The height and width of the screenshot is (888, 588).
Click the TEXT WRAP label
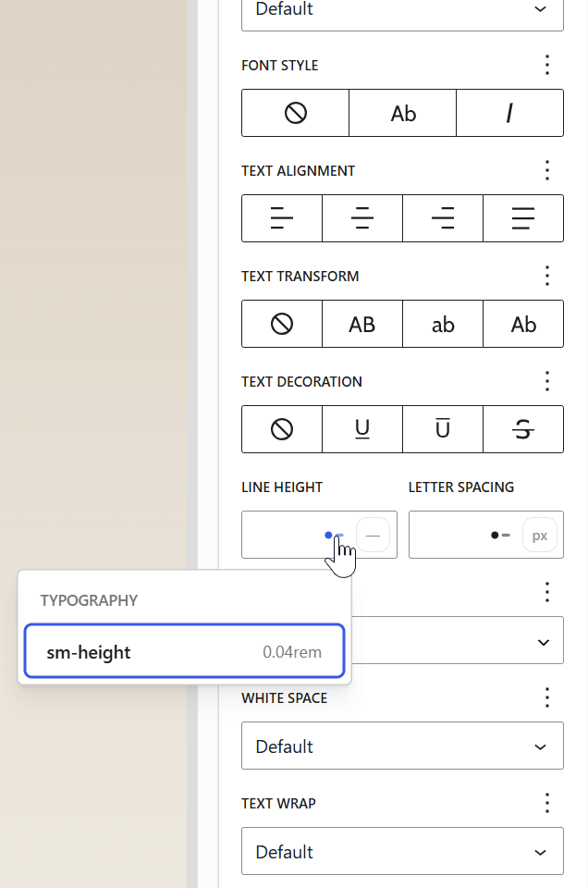278,804
